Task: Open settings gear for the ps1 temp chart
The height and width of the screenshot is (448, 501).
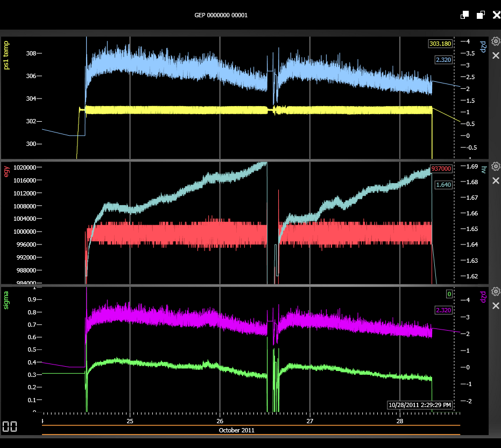Action: coord(496,41)
